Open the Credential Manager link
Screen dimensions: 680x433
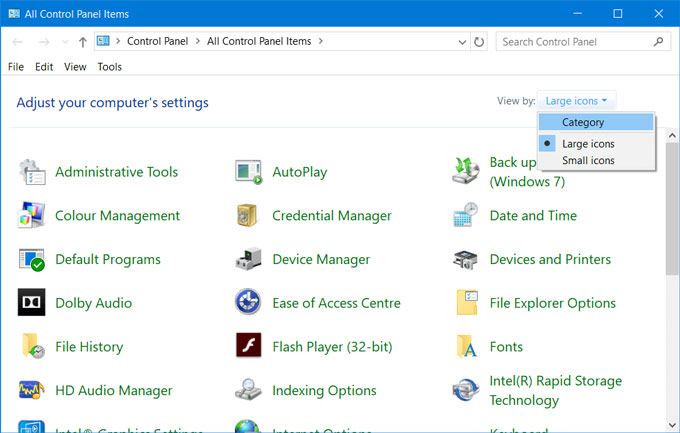point(332,216)
